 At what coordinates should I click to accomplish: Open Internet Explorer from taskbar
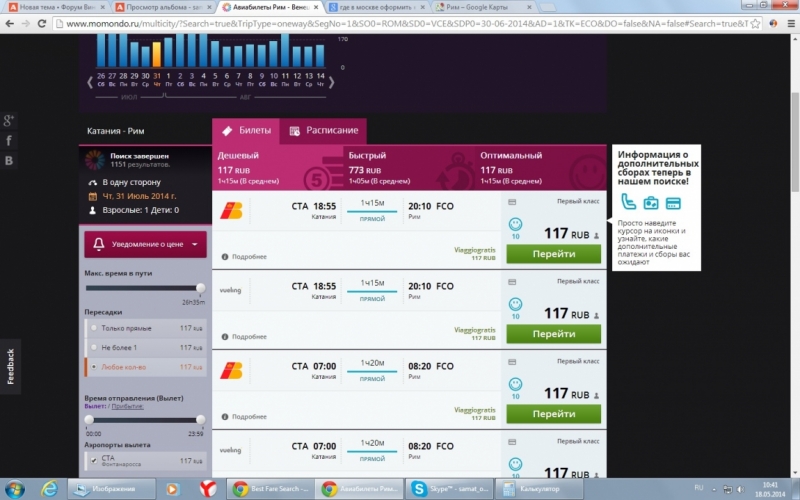(x=49, y=489)
